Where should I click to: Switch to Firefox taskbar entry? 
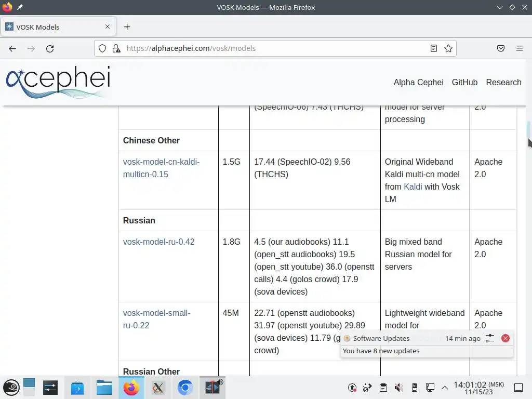pyautogui.click(x=131, y=388)
